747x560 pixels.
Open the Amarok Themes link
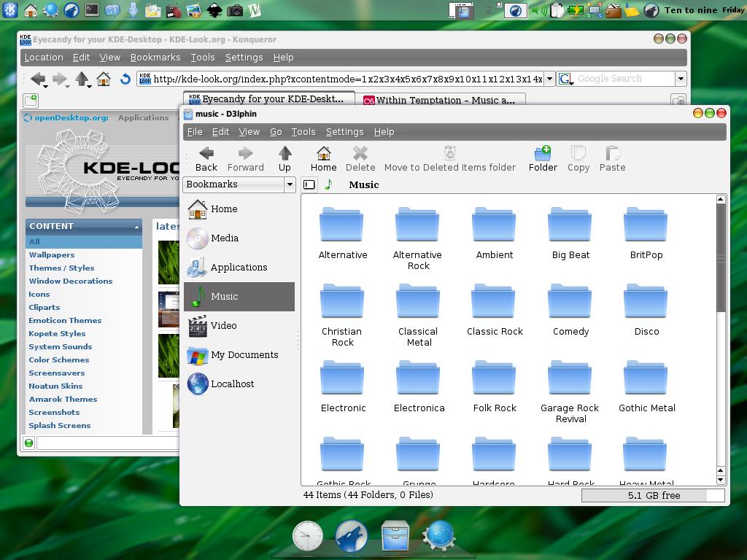click(63, 399)
